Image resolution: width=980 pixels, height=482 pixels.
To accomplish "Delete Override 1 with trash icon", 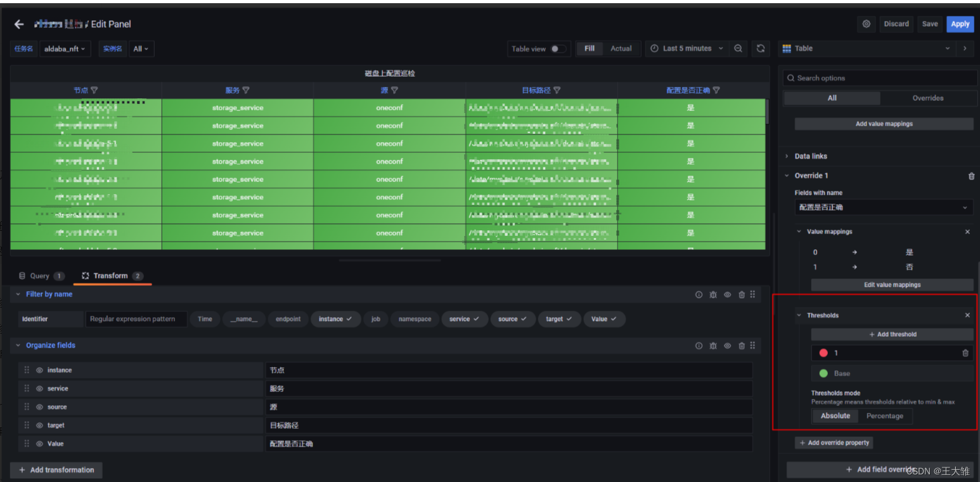I will pyautogui.click(x=971, y=176).
